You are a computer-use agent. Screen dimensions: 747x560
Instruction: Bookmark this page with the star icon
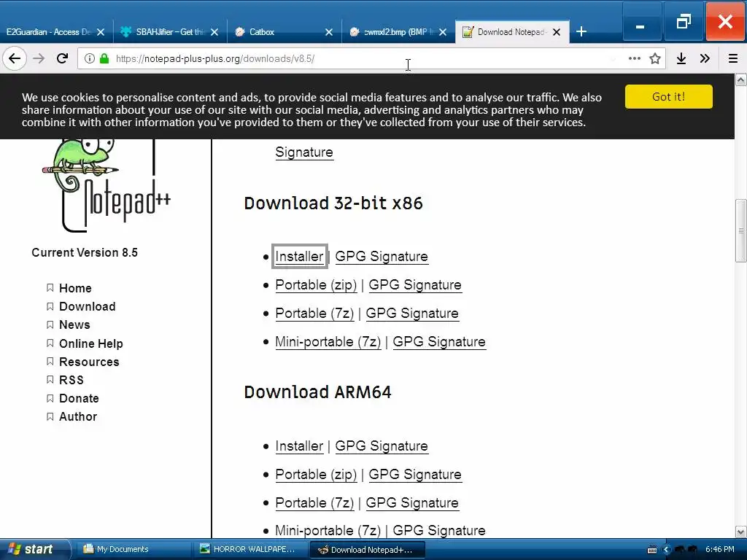pyautogui.click(x=655, y=58)
